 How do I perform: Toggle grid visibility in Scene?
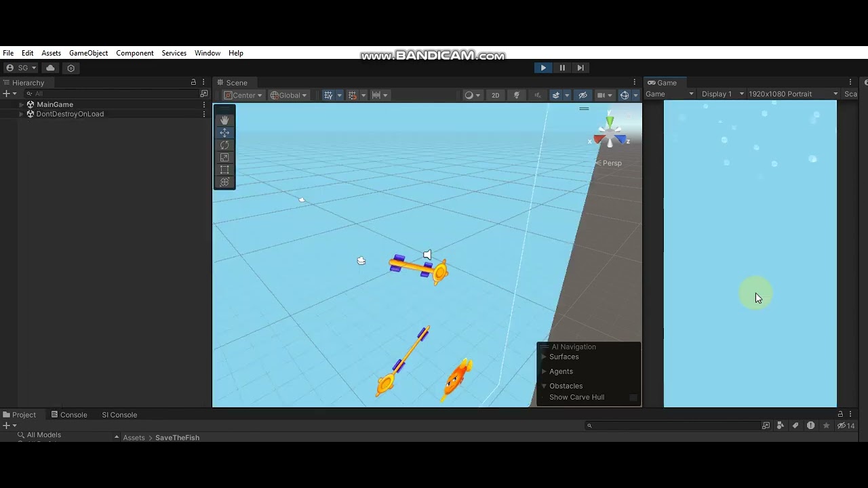[328, 95]
